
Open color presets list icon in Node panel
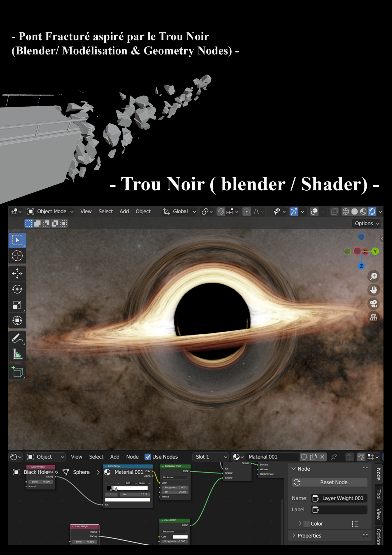tap(355, 524)
